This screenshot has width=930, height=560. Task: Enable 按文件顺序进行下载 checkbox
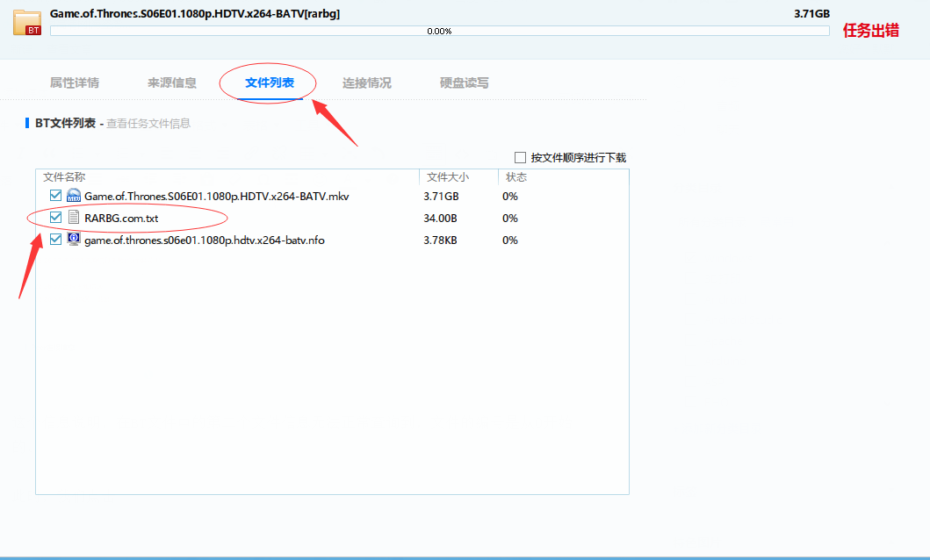pyautogui.click(x=520, y=158)
